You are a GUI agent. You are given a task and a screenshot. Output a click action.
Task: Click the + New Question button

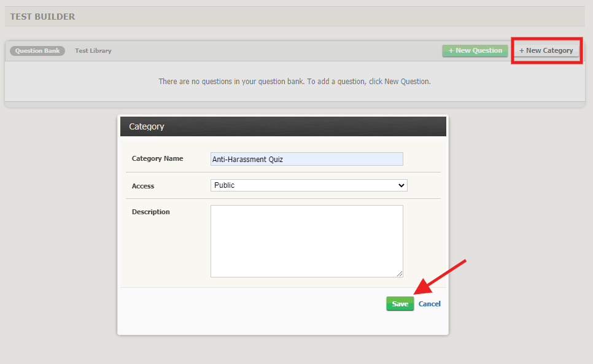tap(475, 50)
